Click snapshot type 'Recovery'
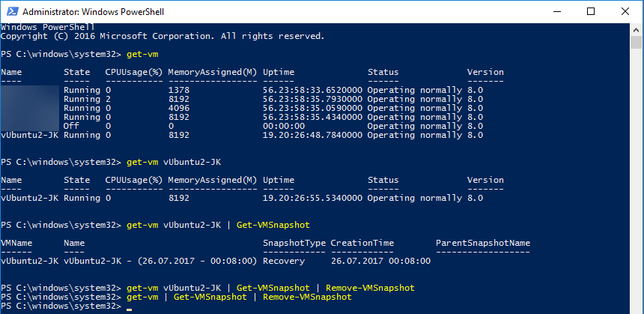Screen dimensions: 644x314 pyautogui.click(x=284, y=261)
